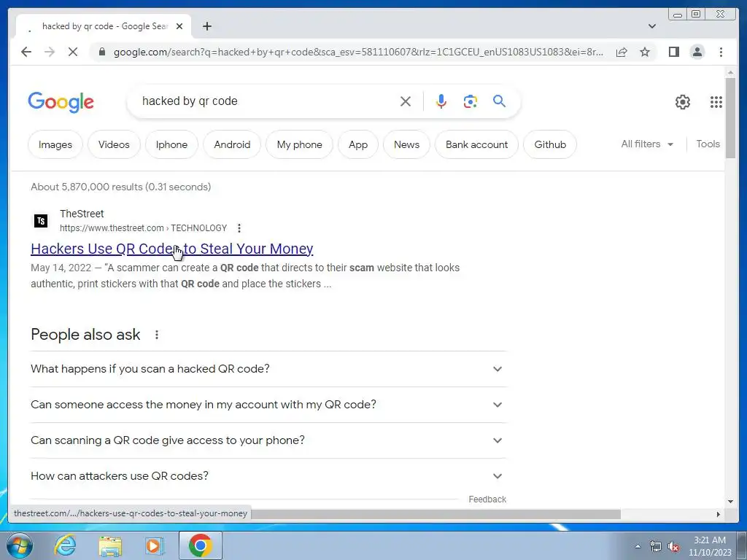Open 'Hackers Use QR Codes to Steal Your Money'
This screenshot has height=560, width=747.
[x=172, y=249]
